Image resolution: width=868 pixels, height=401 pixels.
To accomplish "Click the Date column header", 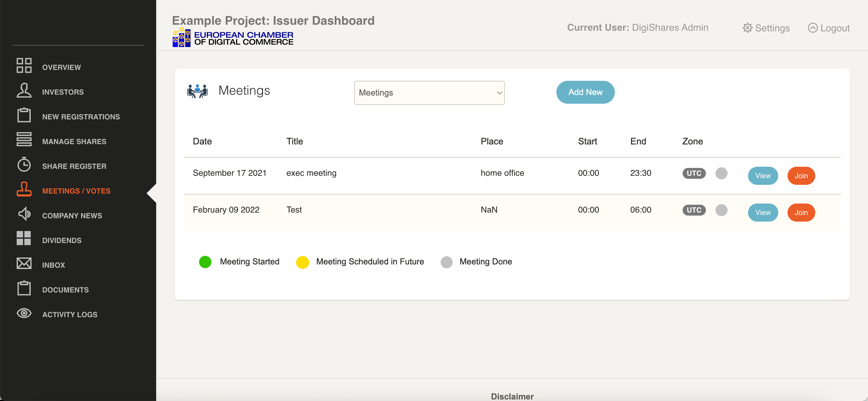I will pyautogui.click(x=202, y=141).
